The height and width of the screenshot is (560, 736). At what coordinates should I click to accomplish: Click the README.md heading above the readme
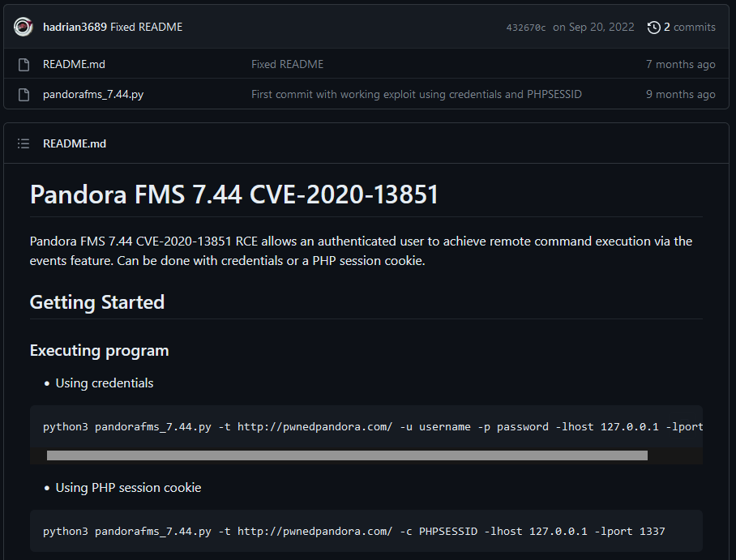click(75, 143)
